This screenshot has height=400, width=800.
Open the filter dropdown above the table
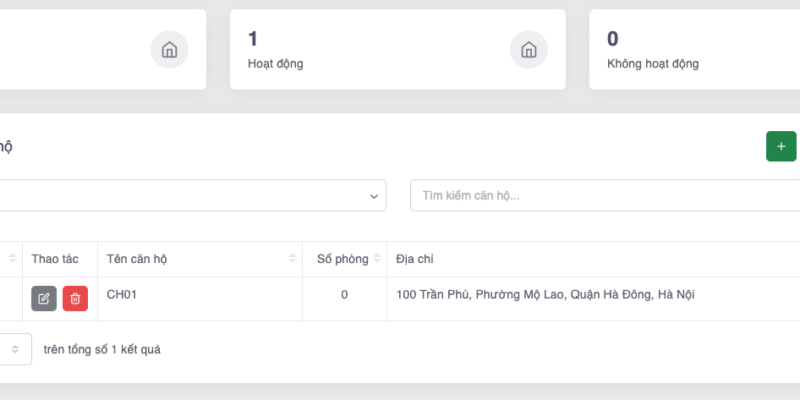pos(190,195)
